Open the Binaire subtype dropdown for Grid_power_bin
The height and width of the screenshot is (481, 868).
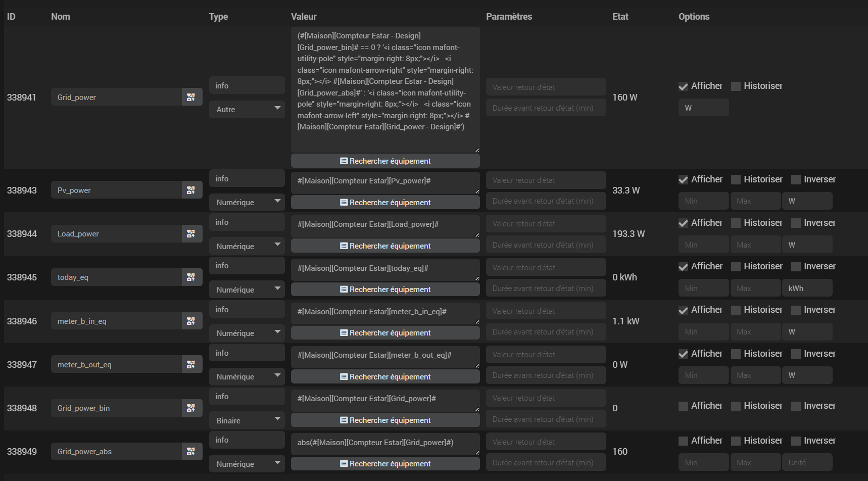pos(247,420)
